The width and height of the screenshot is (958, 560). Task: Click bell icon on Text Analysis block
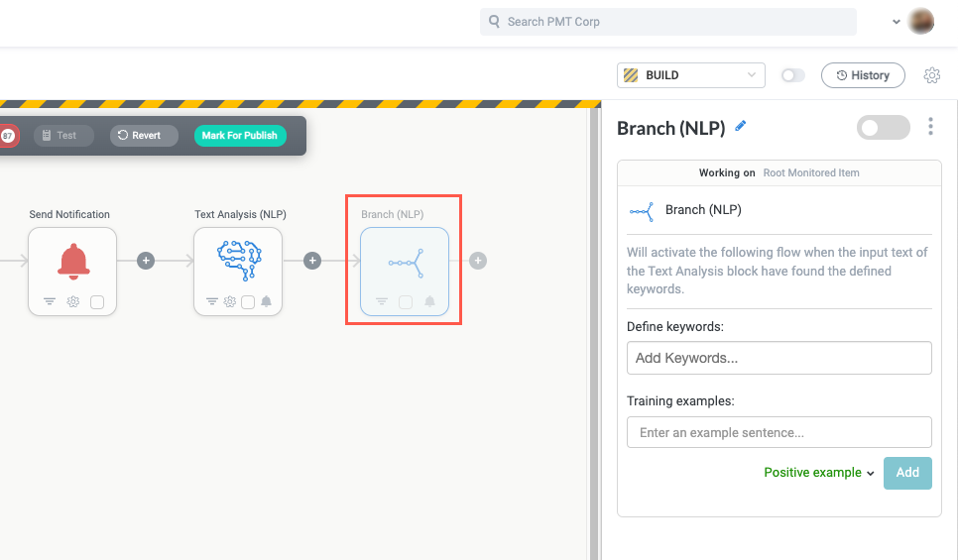(x=266, y=302)
